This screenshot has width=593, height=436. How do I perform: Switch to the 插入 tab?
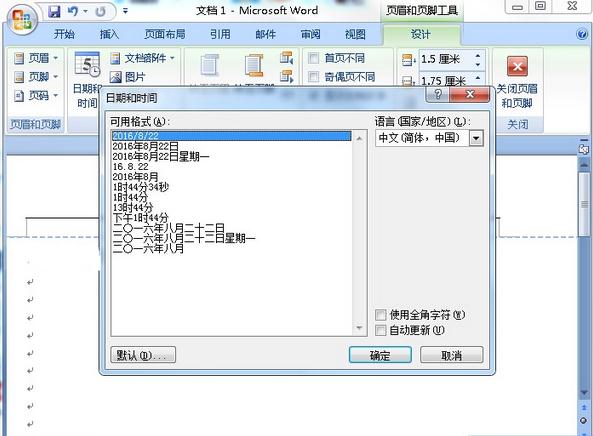click(109, 34)
